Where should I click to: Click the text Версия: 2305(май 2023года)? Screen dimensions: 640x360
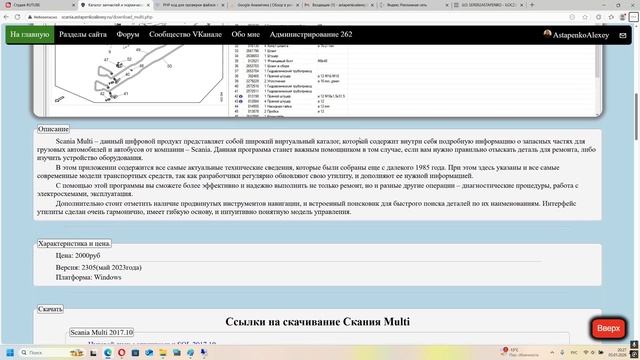pos(98,267)
